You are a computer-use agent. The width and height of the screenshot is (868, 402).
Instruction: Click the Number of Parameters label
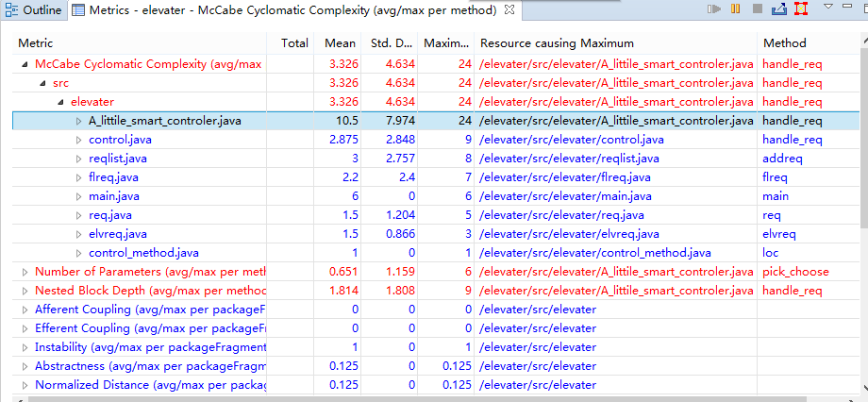tap(151, 272)
